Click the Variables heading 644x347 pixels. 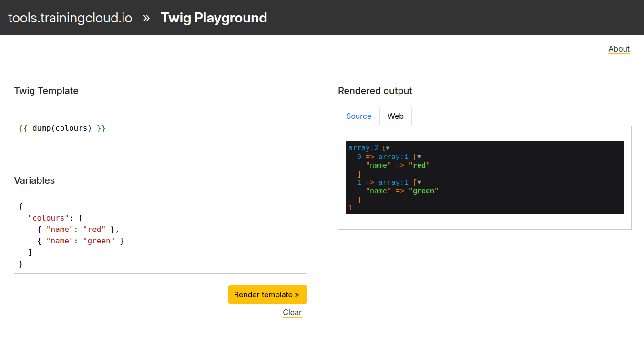click(34, 180)
